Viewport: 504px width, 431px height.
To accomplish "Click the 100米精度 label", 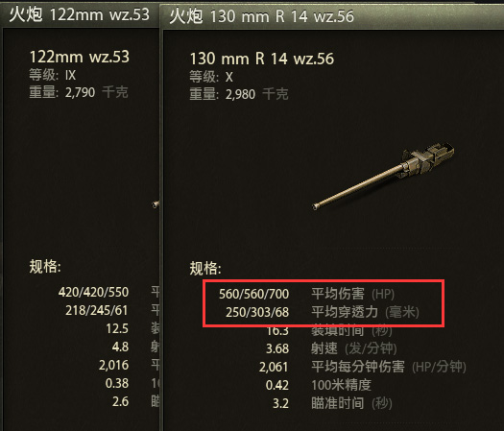I will [341, 385].
